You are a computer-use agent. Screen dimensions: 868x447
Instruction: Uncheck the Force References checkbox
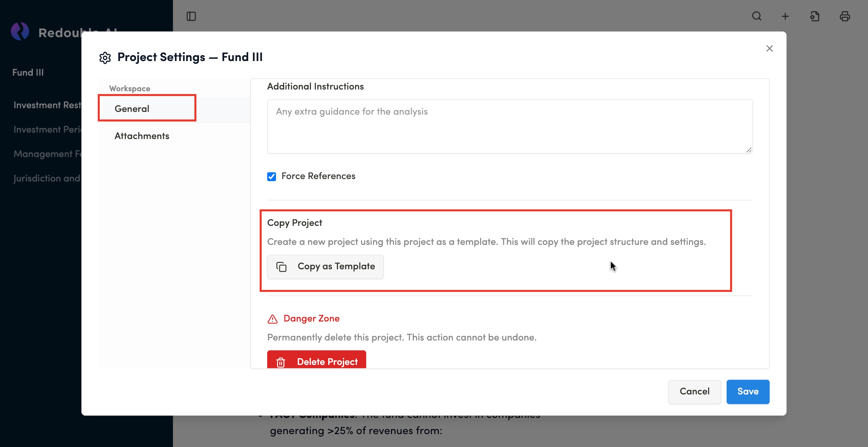tap(272, 176)
